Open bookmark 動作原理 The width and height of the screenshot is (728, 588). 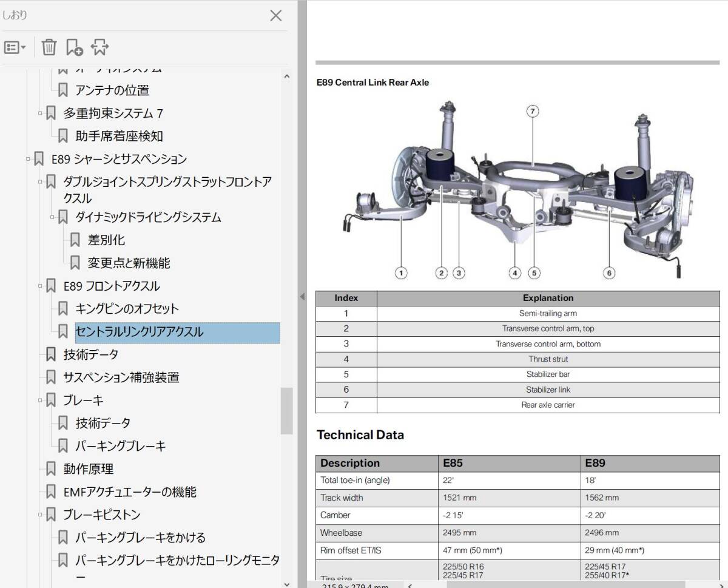(89, 469)
